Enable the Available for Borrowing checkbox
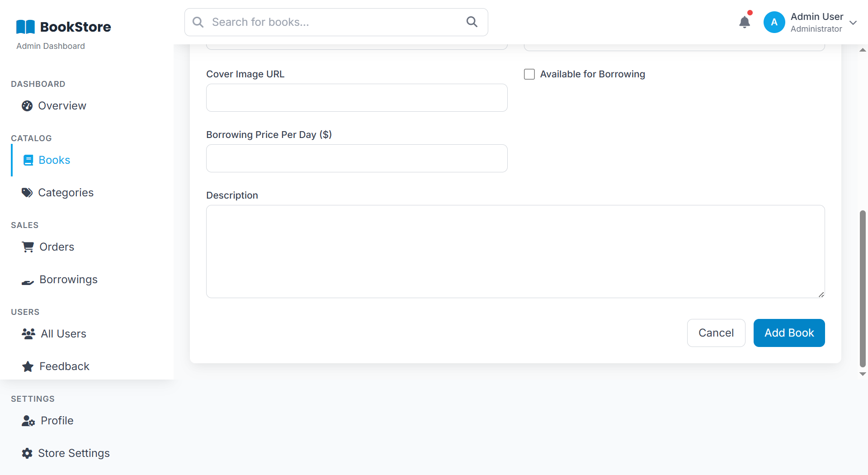The image size is (868, 475). tap(529, 74)
